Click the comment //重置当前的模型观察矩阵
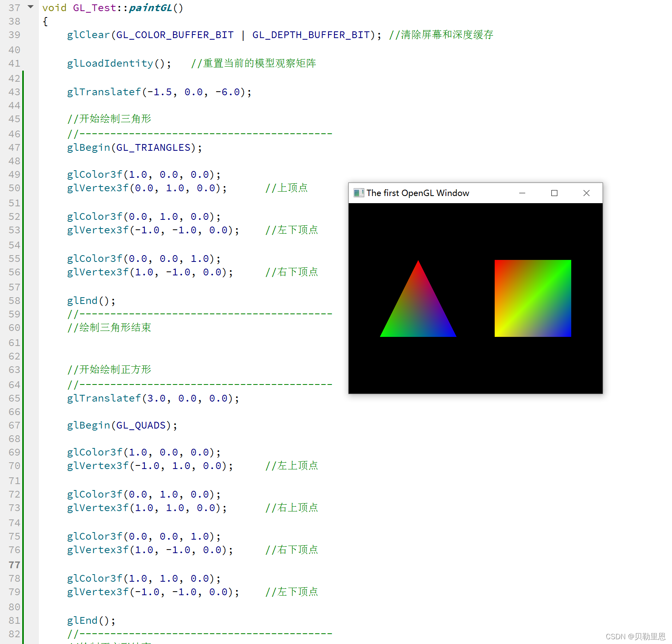Image resolution: width=672 pixels, height=644 pixels. [x=253, y=63]
